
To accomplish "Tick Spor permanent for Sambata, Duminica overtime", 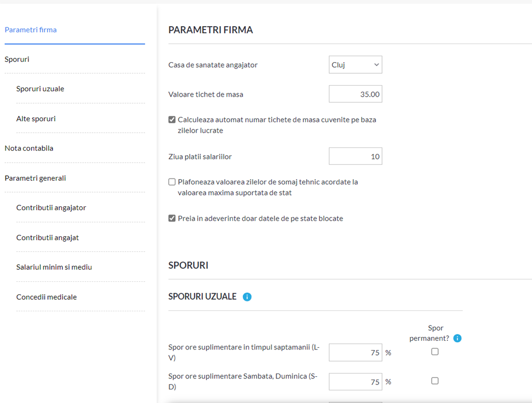I will click(435, 381).
